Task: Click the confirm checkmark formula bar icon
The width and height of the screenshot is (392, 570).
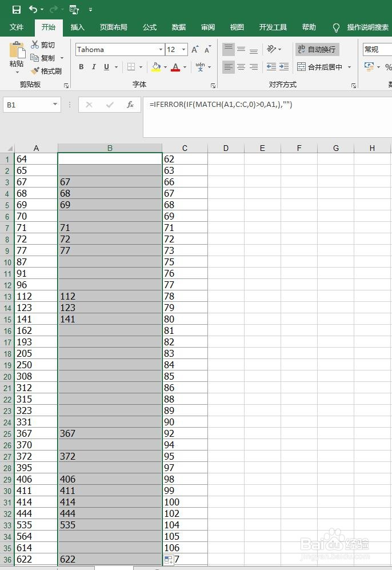Action: click(x=110, y=105)
